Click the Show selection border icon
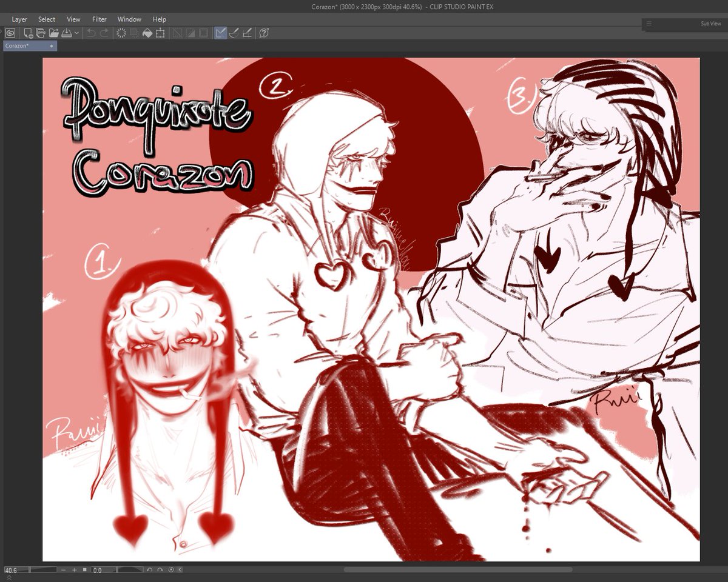The width and height of the screenshot is (728, 582). (203, 33)
